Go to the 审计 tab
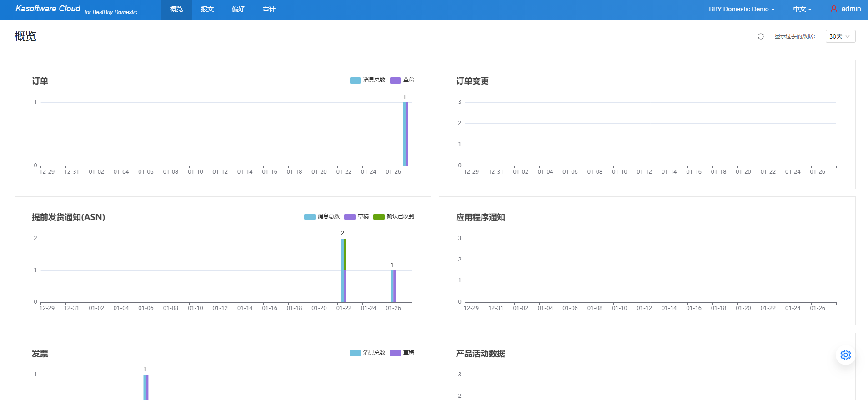 [x=269, y=9]
